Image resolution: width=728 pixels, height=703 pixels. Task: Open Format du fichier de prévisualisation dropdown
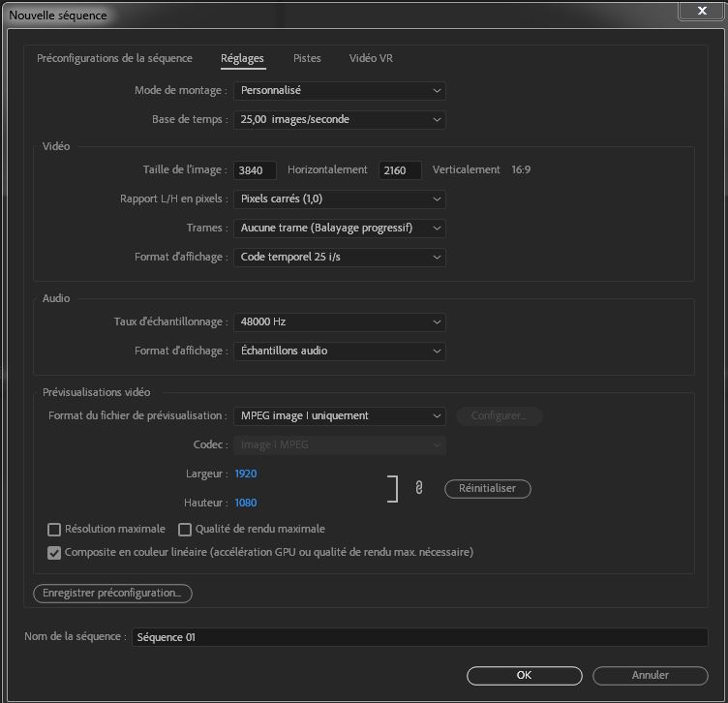coord(340,416)
